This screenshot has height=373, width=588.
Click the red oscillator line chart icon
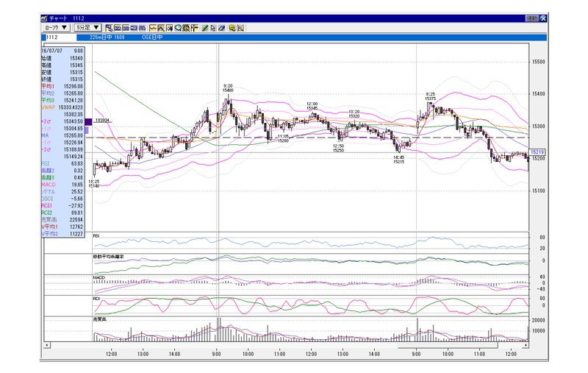point(153,28)
